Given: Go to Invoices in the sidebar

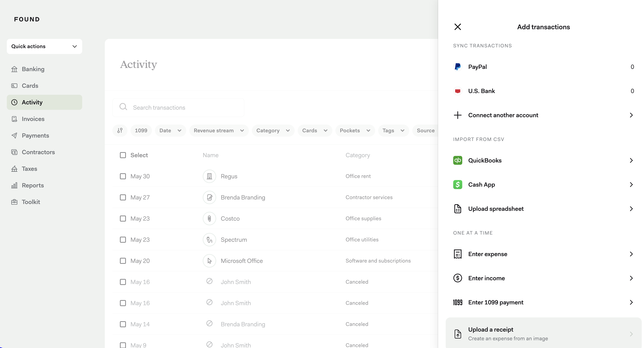Looking at the screenshot, I should coord(33,119).
